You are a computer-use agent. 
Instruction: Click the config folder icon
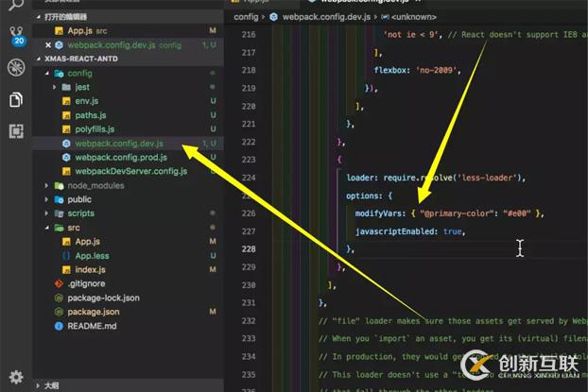(x=59, y=73)
